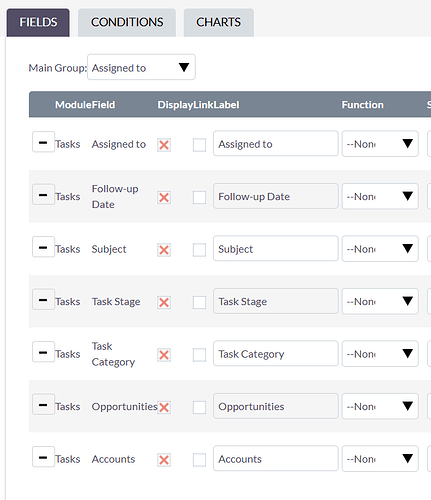This screenshot has width=431, height=500.
Task: Open the Main Group dropdown
Action: (141, 67)
